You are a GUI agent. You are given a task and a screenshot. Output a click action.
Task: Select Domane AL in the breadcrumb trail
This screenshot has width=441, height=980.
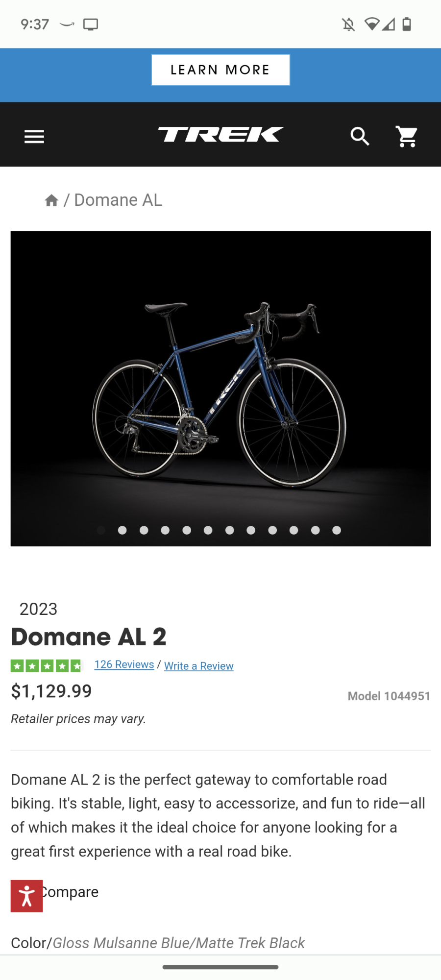(118, 200)
